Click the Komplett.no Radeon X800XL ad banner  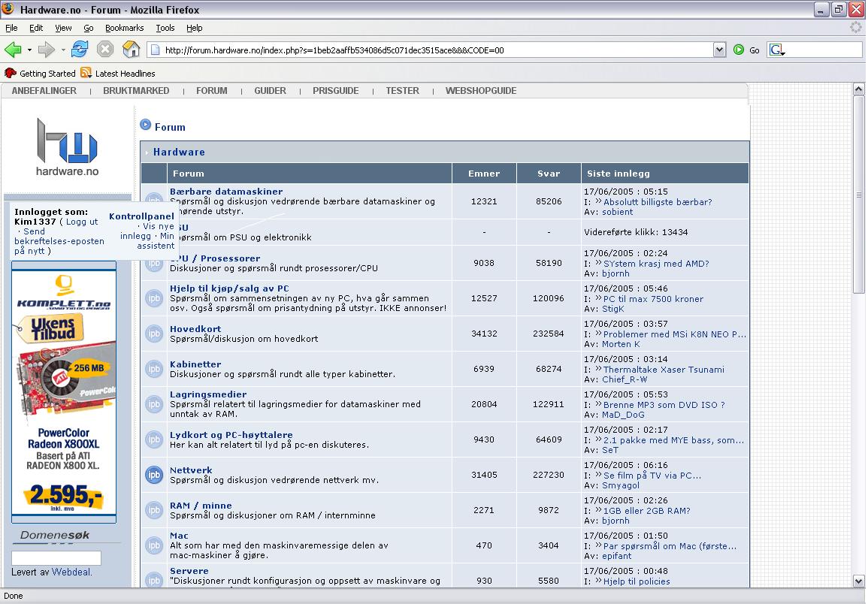[64, 392]
